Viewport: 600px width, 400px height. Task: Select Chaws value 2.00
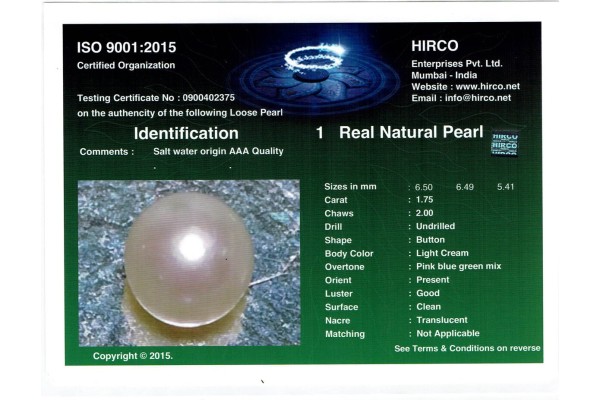coord(424,213)
